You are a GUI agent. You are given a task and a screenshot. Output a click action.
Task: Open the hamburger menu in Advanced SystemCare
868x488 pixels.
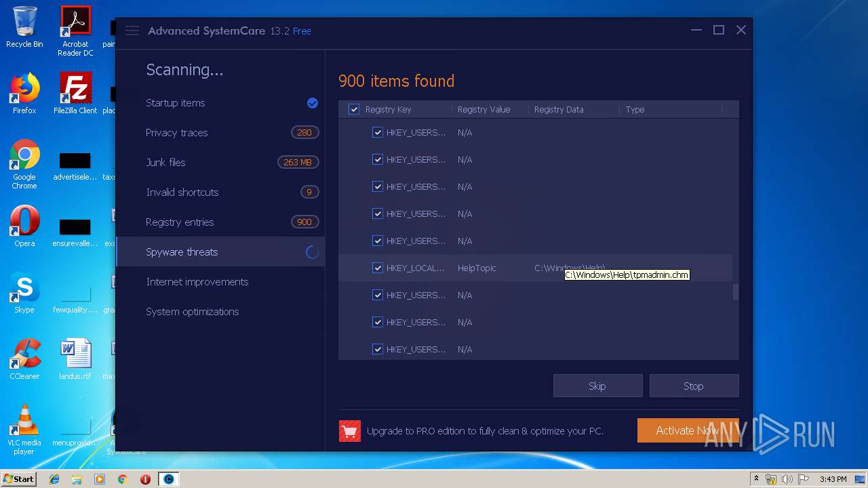(x=132, y=30)
